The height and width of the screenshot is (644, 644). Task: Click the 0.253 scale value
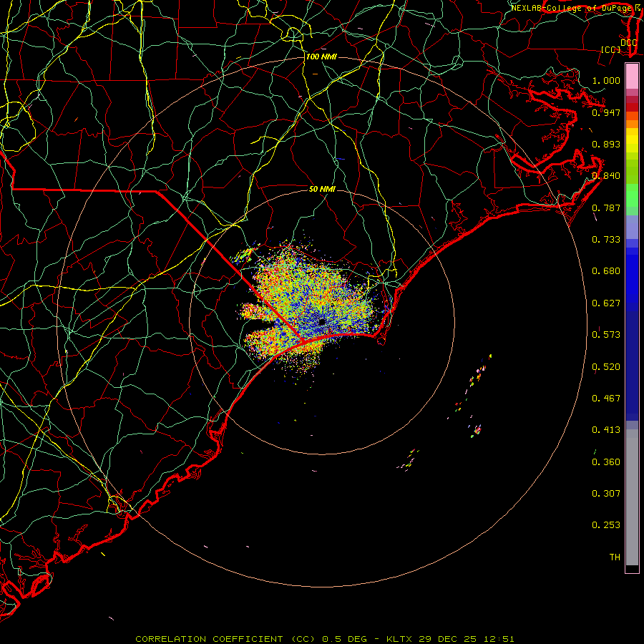[x=606, y=525]
